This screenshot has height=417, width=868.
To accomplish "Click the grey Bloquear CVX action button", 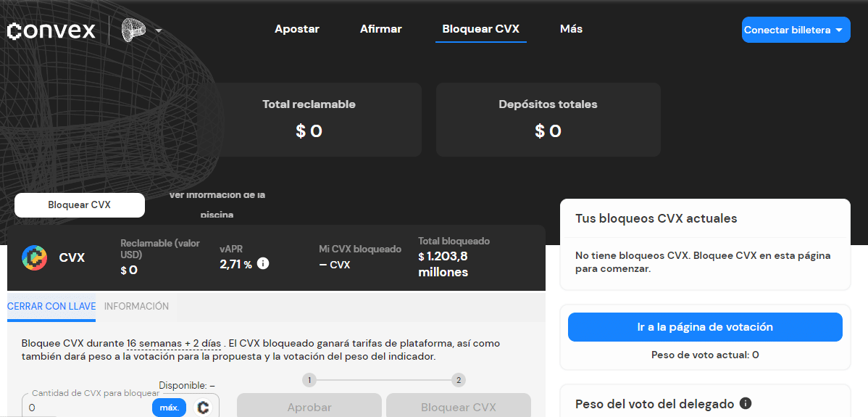I will tap(459, 406).
